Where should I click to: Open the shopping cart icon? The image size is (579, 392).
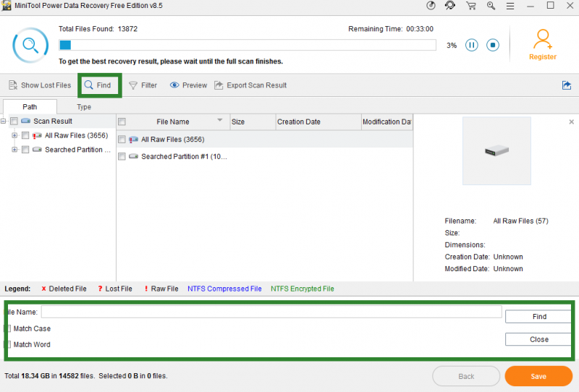(471, 6)
